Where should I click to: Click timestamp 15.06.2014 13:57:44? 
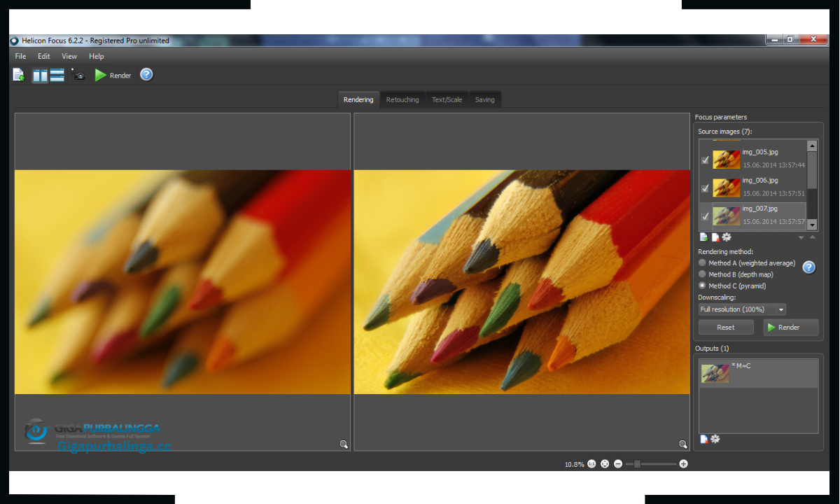click(x=773, y=165)
